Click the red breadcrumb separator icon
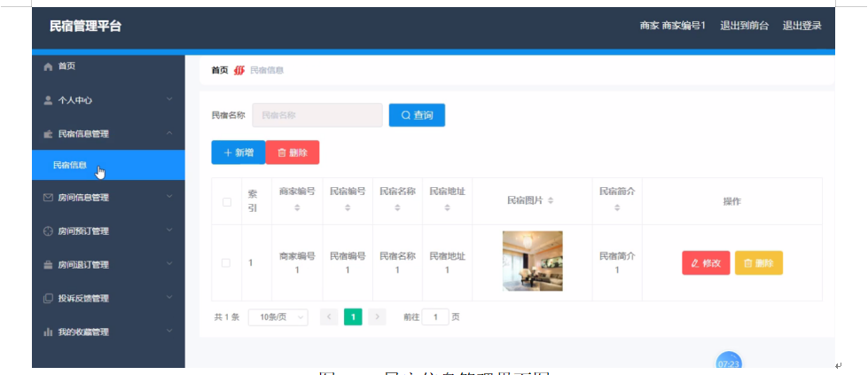 point(239,70)
